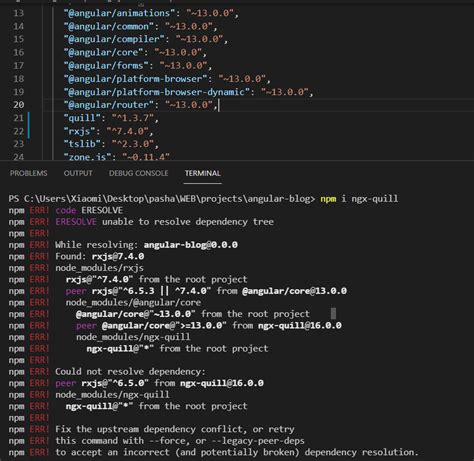474x461 pixels.
Task: Activate the TERMINAL tab
Action: (x=203, y=173)
